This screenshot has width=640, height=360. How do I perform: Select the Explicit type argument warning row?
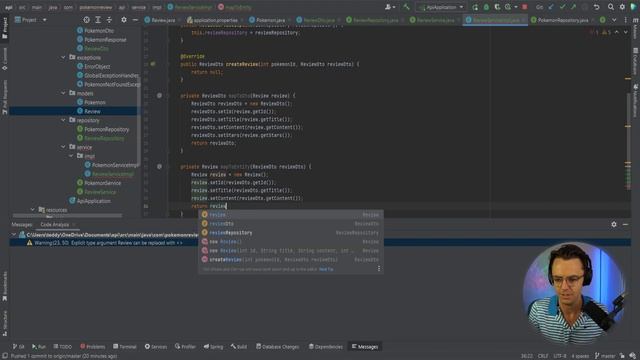click(x=320, y=243)
